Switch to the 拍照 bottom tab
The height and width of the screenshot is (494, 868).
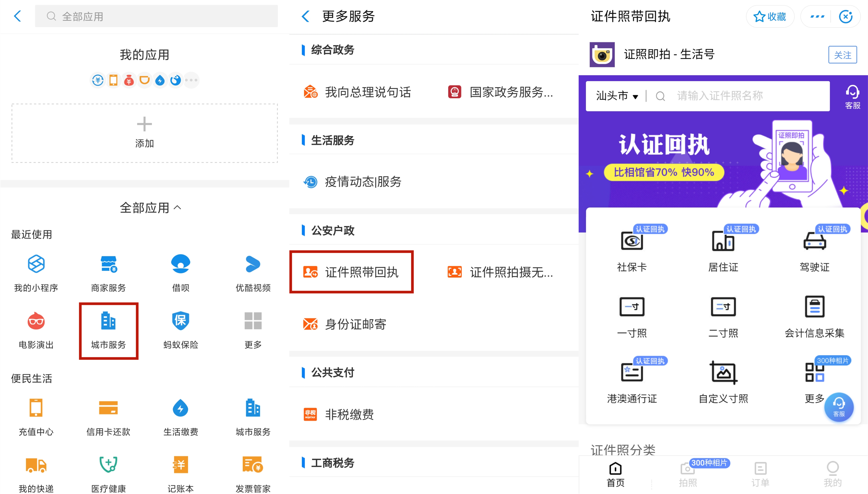[688, 474]
